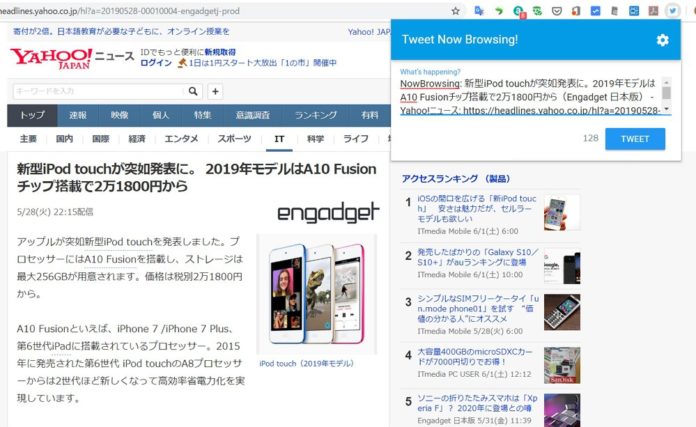
Task: Click thumbnail of the iOS ranking 1 article
Action: 562,212
